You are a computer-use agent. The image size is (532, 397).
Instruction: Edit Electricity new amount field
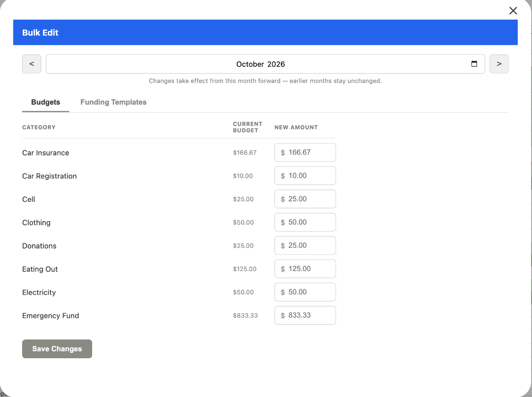(305, 292)
